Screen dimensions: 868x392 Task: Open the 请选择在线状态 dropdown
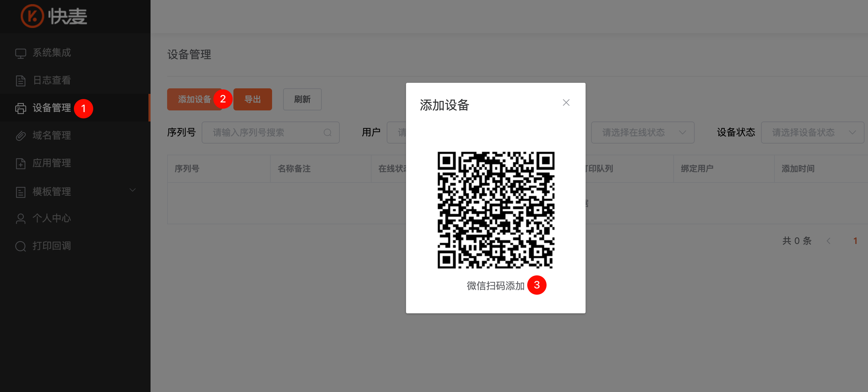[642, 133]
